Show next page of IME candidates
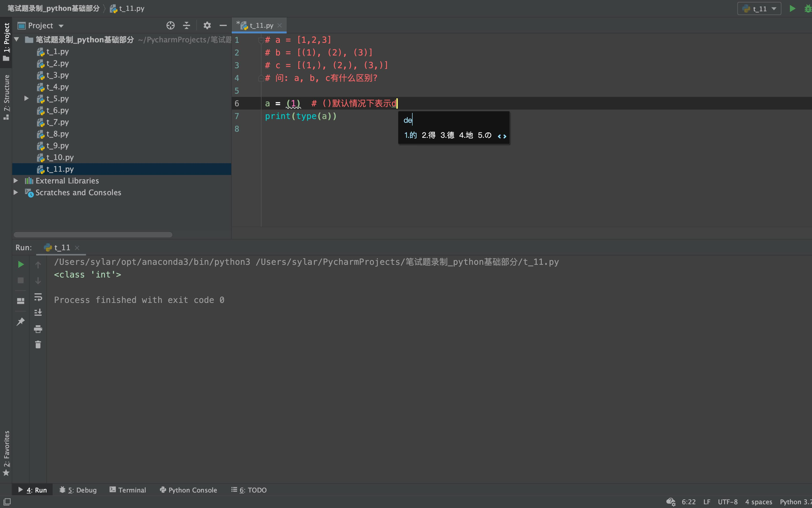Image resolution: width=812 pixels, height=508 pixels. coord(505,136)
